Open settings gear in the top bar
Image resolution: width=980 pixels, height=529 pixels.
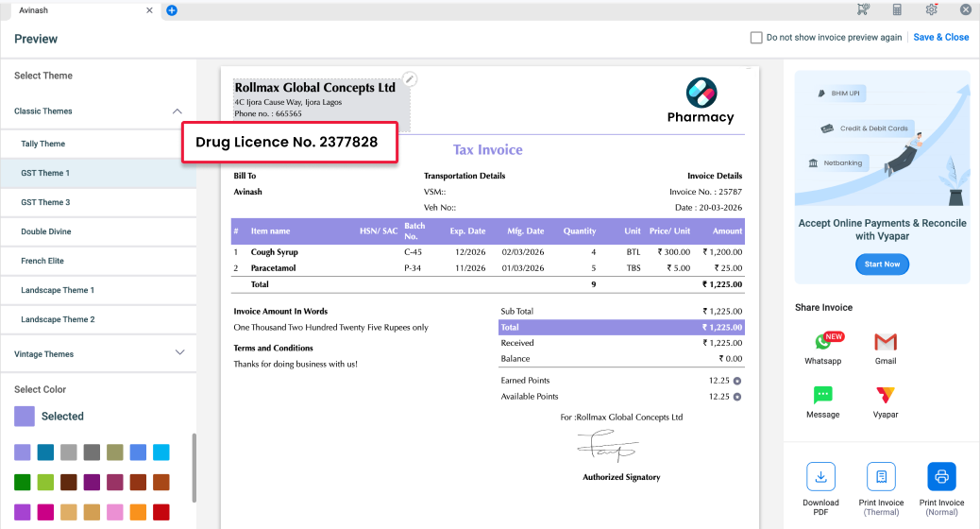pos(931,9)
